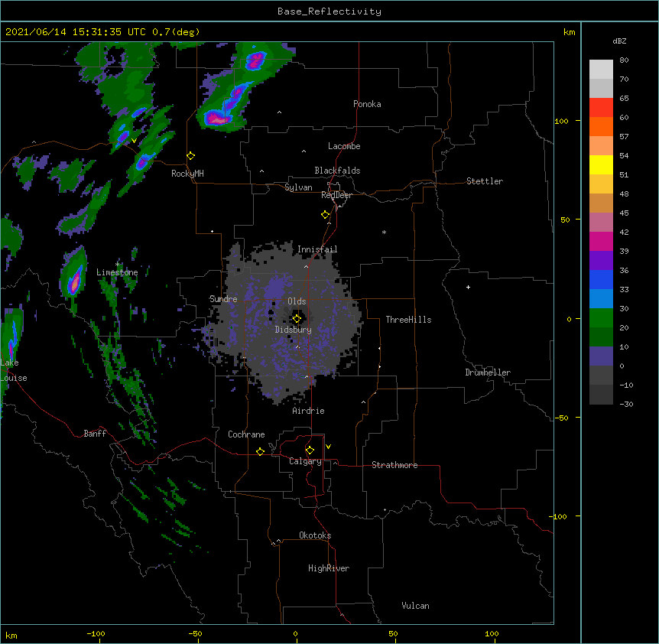Pick the bright yellow dBZ legend swatch
The height and width of the screenshot is (644, 659).
tap(601, 165)
